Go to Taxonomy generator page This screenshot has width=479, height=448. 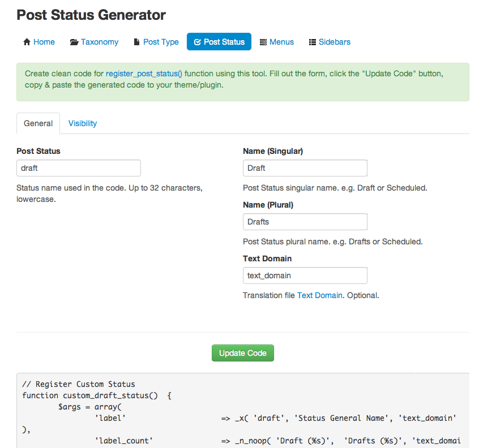[100, 42]
